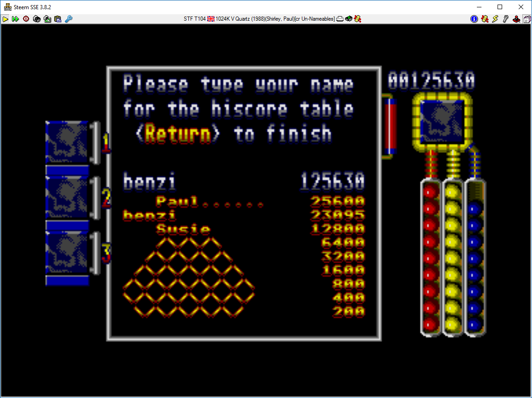Image resolution: width=532 pixels, height=398 pixels.
Task: Open General Info blue 'i' icon
Action: [x=474, y=19]
